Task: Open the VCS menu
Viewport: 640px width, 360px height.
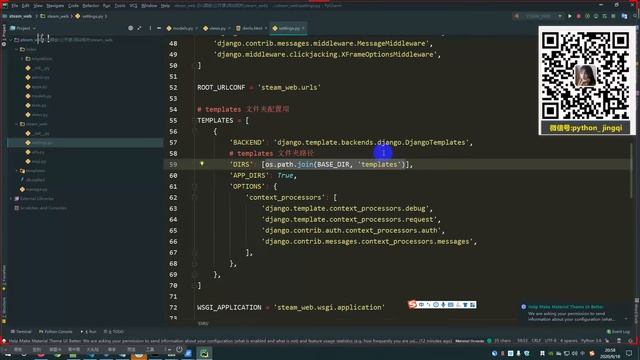Action: (133, 6)
